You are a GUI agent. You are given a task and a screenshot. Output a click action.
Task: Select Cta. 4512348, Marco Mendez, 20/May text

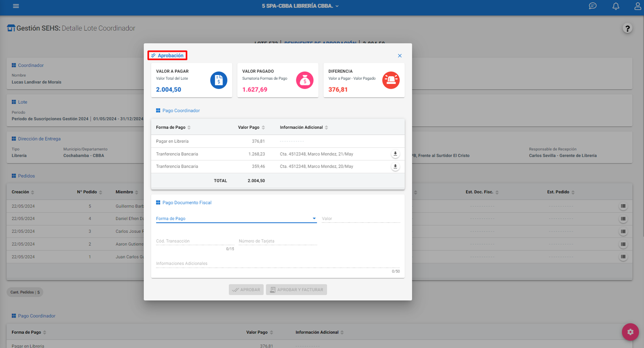tap(316, 166)
